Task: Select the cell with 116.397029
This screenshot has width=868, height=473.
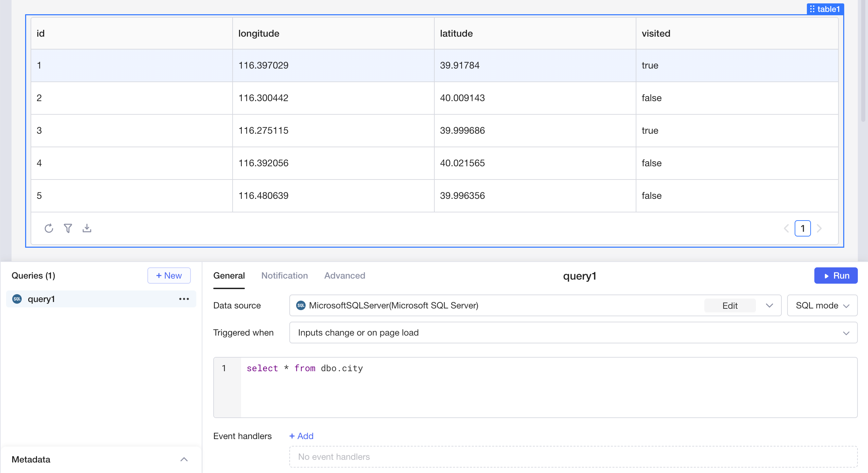Action: click(333, 65)
